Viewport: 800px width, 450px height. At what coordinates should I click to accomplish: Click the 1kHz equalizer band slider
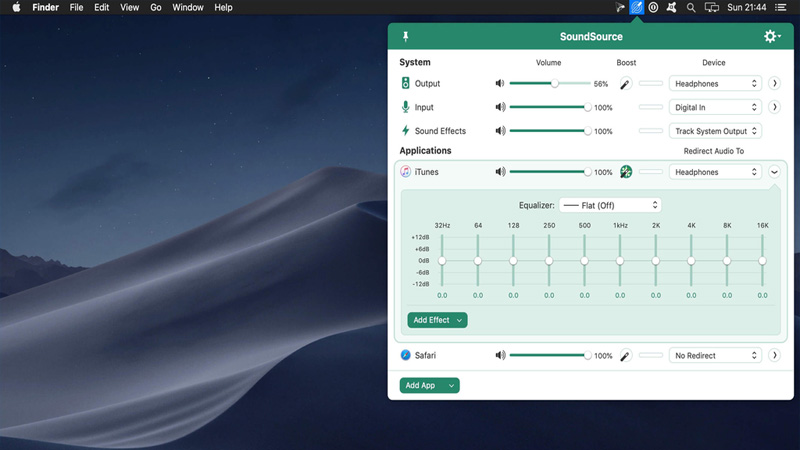[x=620, y=261]
